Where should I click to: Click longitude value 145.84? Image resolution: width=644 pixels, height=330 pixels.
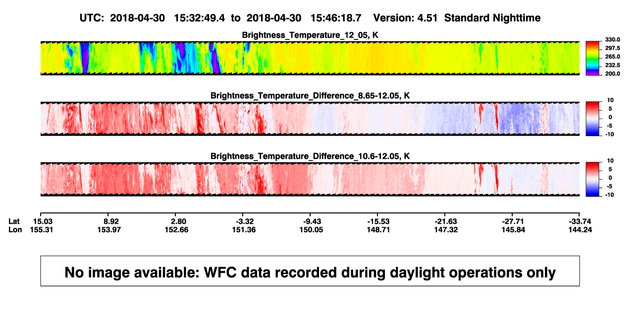coord(513,230)
